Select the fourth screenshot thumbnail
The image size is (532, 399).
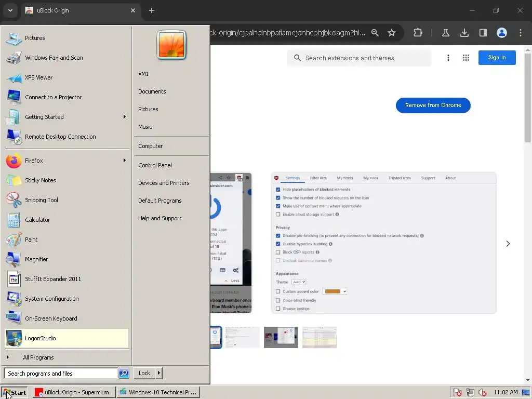(x=320, y=337)
